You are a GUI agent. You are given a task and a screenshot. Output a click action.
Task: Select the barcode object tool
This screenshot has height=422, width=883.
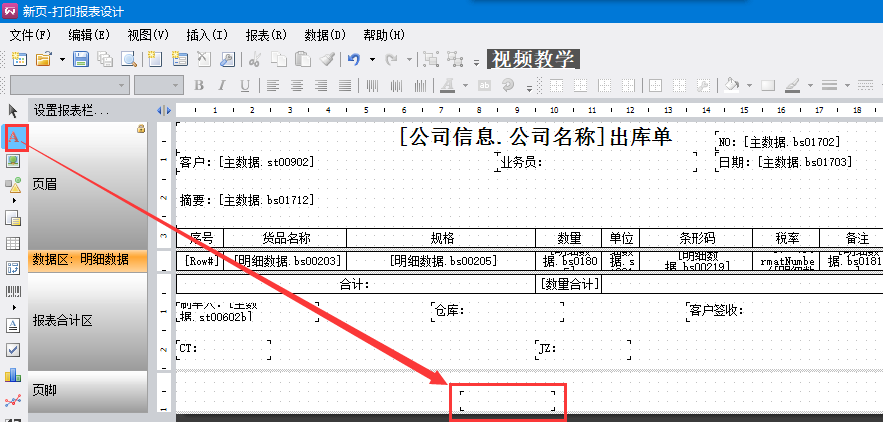tap(14, 292)
